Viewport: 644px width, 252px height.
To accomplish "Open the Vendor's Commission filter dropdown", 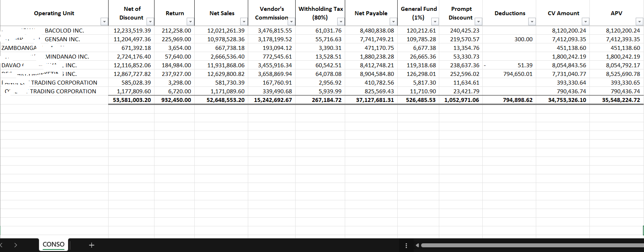I will pyautogui.click(x=291, y=22).
